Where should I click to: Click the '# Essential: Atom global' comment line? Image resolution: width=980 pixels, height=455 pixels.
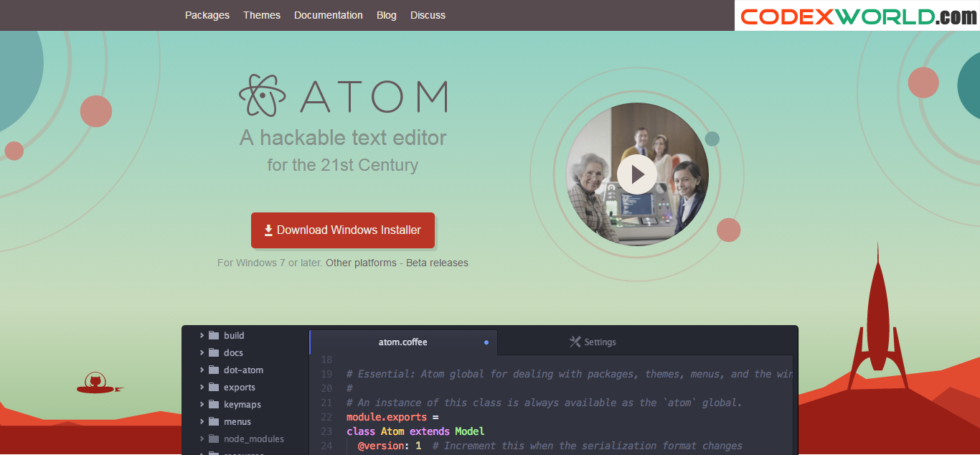570,374
